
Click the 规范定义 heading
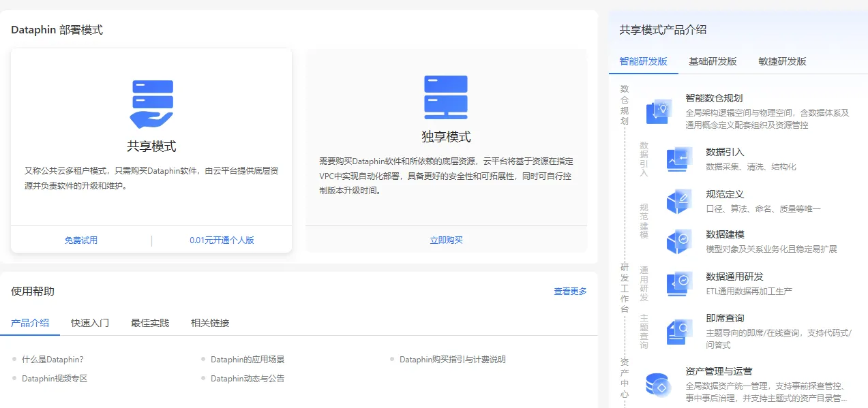[725, 194]
